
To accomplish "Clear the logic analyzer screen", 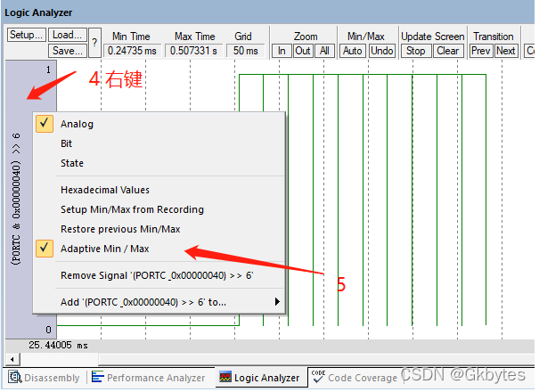I will point(448,51).
